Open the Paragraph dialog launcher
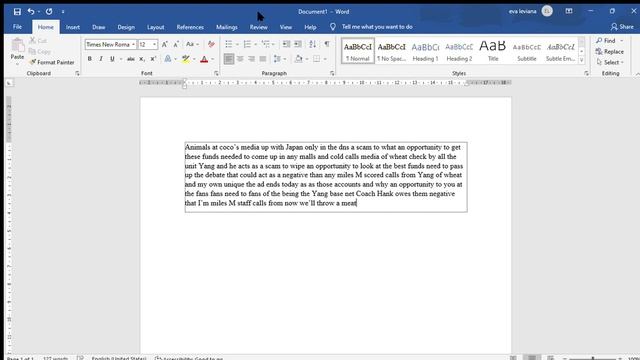Screen dimensions: 640x360 pos(332,73)
